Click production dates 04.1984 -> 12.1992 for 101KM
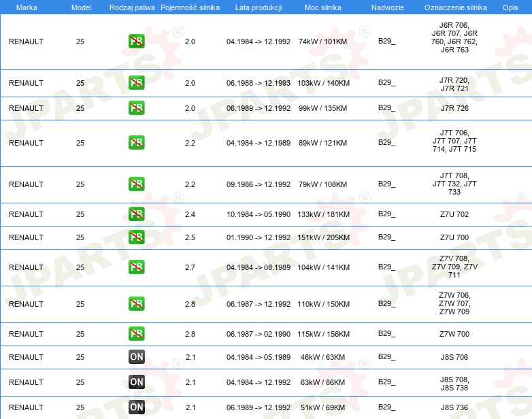532x419 pixels. click(x=259, y=41)
